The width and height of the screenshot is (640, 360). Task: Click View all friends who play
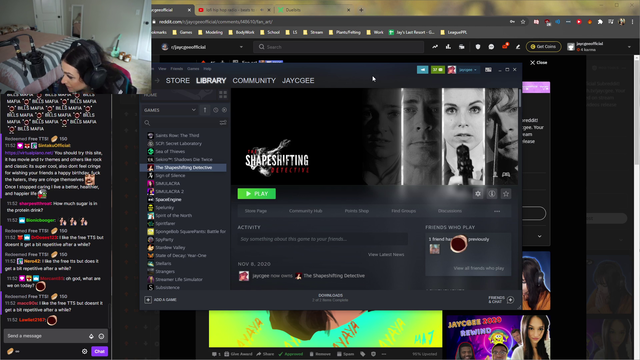pyautogui.click(x=479, y=268)
